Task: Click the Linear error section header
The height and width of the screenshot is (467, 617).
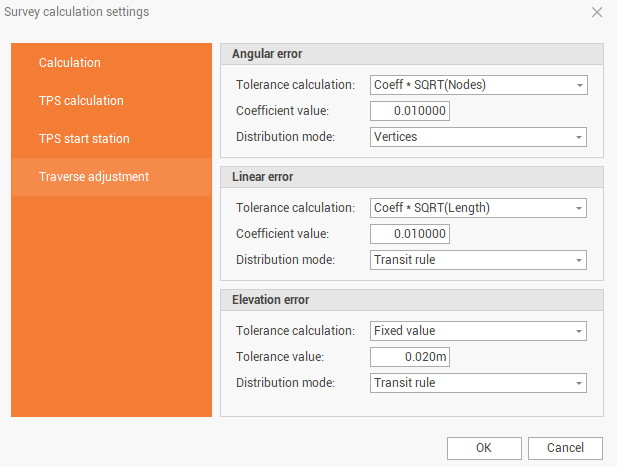Action: pyautogui.click(x=411, y=177)
